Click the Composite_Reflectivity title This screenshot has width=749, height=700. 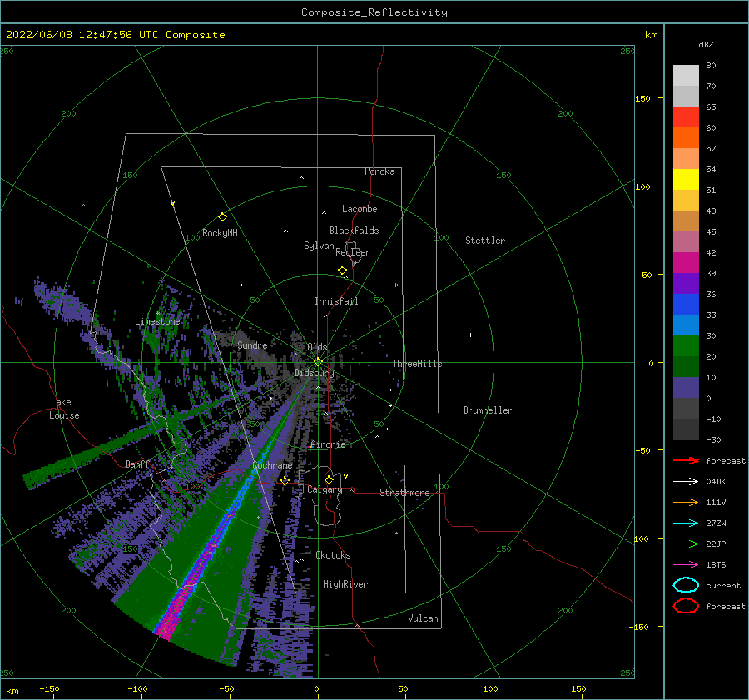pos(374,12)
